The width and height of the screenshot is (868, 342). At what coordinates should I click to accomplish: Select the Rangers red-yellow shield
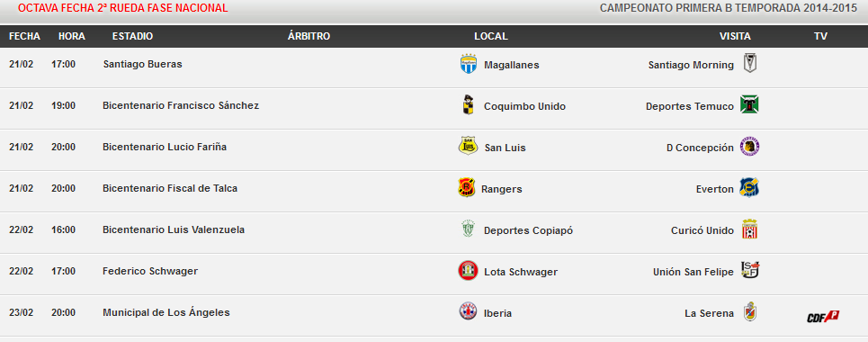pyautogui.click(x=467, y=187)
